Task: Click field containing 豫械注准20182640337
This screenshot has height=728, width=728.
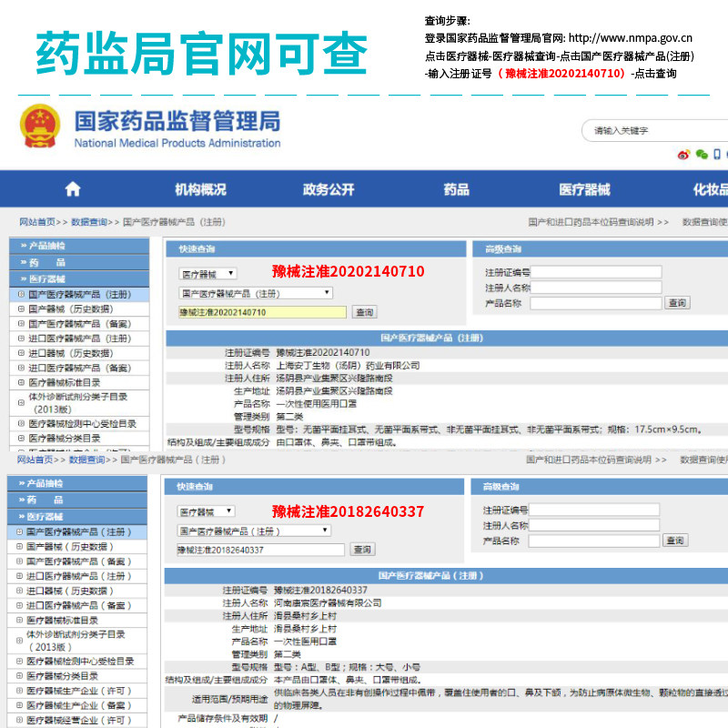Action: coord(260,550)
